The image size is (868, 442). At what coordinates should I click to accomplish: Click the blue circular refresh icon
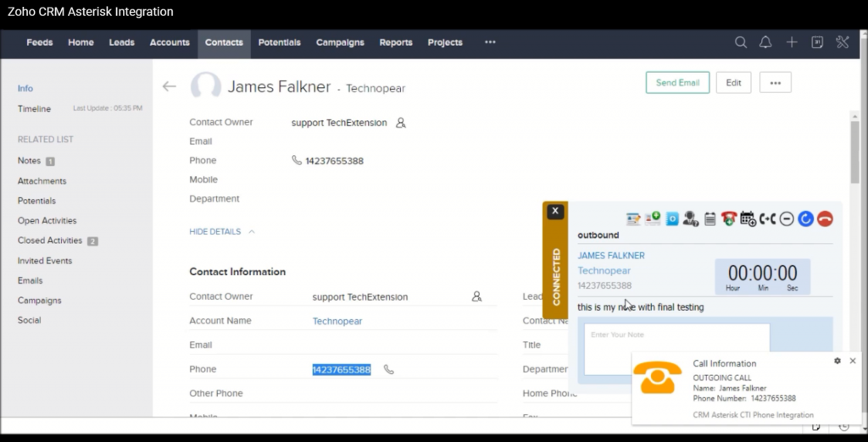[x=805, y=219]
